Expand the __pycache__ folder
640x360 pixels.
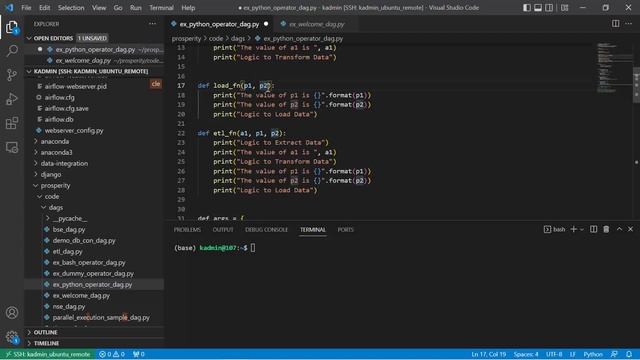(x=69, y=218)
